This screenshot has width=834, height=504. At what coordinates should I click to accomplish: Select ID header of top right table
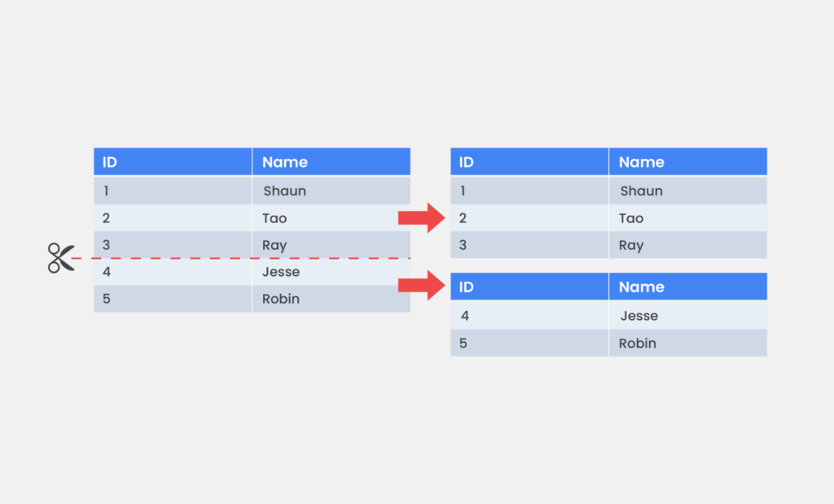pyautogui.click(x=529, y=161)
